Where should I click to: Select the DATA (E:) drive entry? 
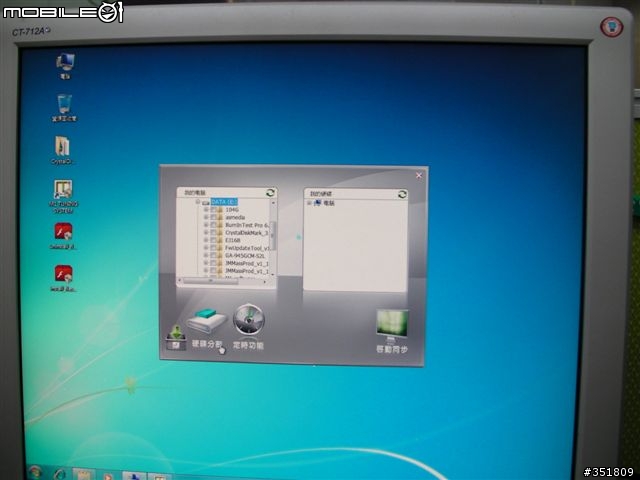tap(224, 202)
